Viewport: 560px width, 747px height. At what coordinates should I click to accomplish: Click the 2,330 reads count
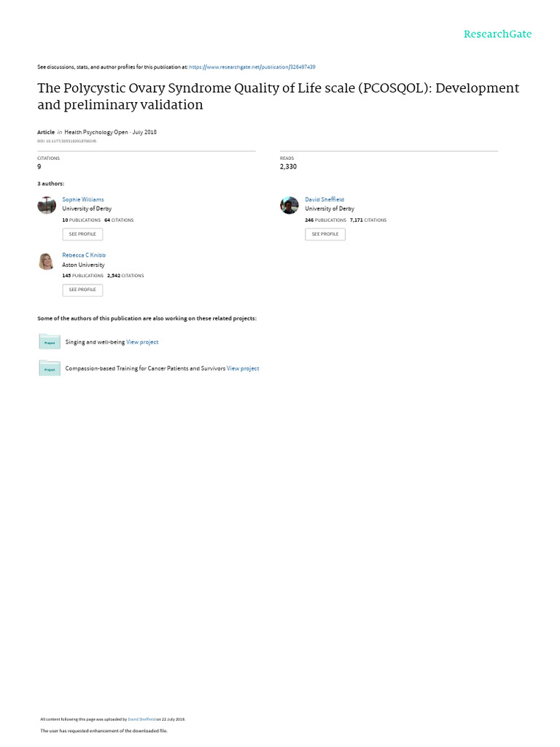coord(288,167)
